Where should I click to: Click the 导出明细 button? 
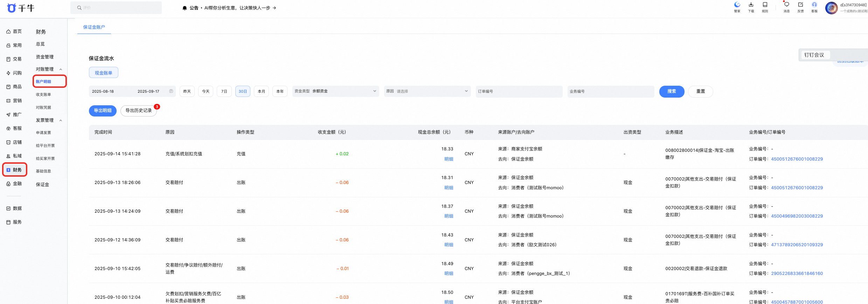pyautogui.click(x=103, y=111)
